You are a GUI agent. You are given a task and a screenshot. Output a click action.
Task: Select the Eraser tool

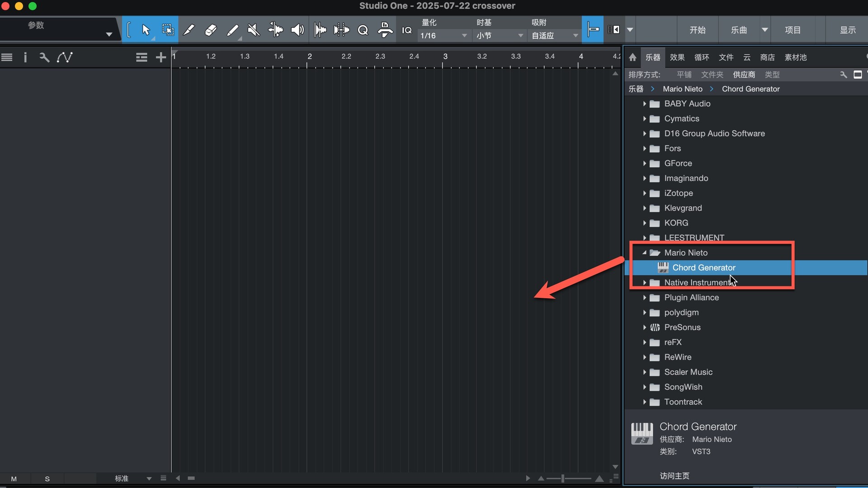pyautogui.click(x=211, y=30)
